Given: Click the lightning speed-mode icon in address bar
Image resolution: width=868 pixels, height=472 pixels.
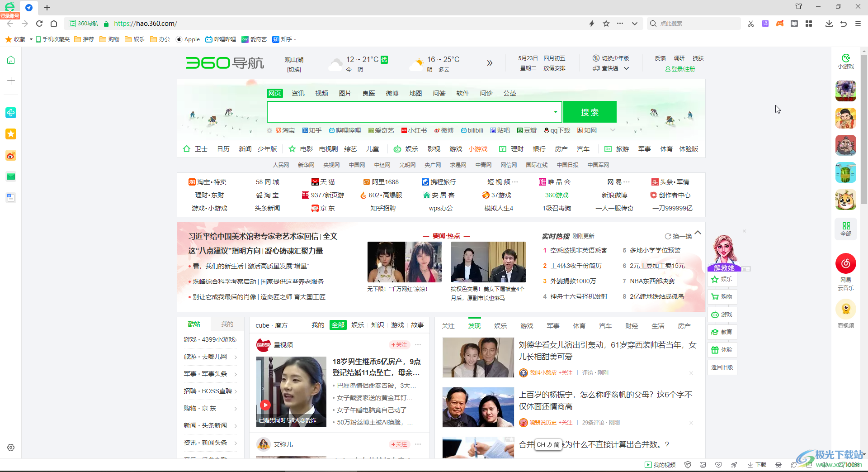Looking at the screenshot, I should (x=591, y=24).
